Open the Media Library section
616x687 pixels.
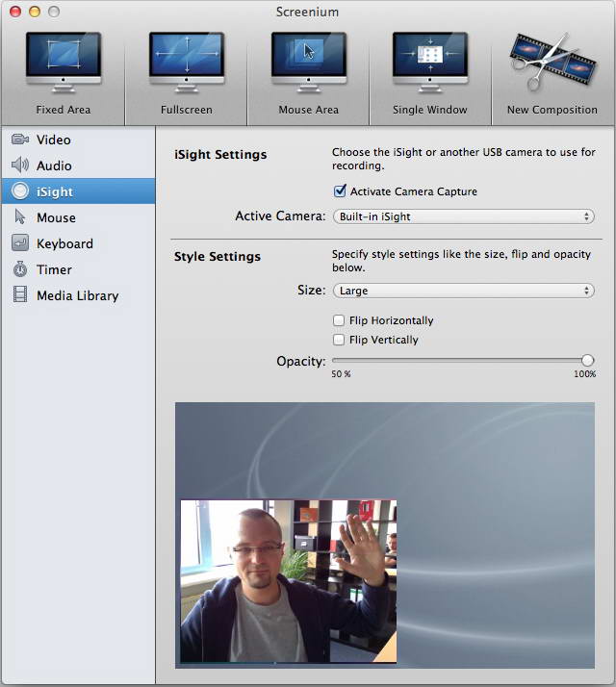click(77, 295)
